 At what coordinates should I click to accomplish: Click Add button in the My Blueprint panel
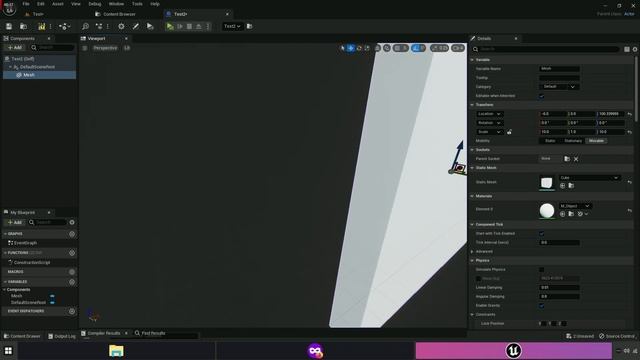pyautogui.click(x=15, y=222)
